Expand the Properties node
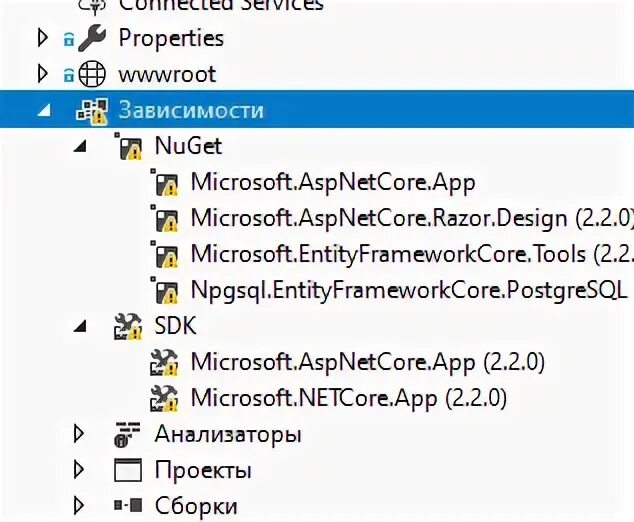The width and height of the screenshot is (634, 522). (x=42, y=38)
